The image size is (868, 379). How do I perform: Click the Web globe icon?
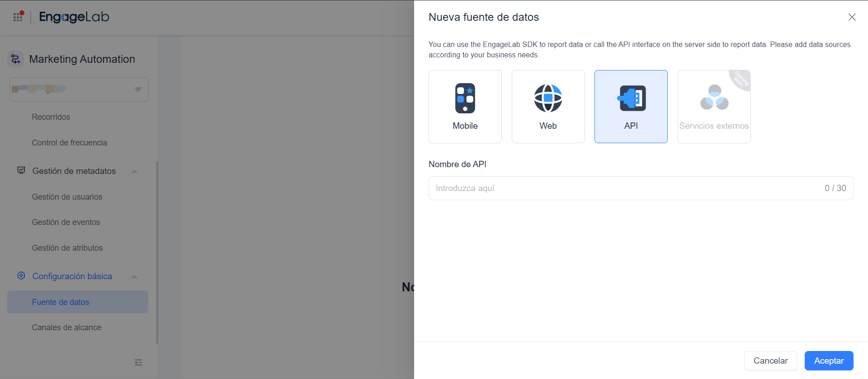click(x=548, y=98)
